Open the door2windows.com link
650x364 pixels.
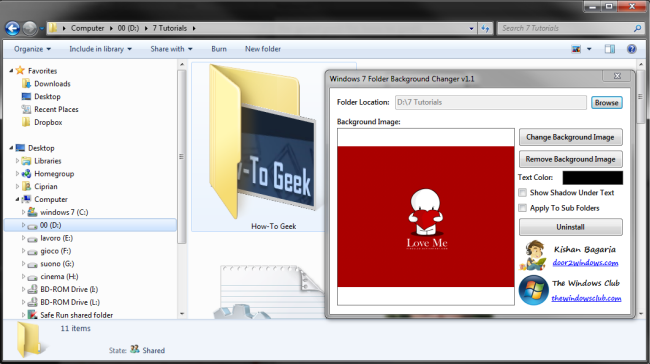pyautogui.click(x=585, y=263)
